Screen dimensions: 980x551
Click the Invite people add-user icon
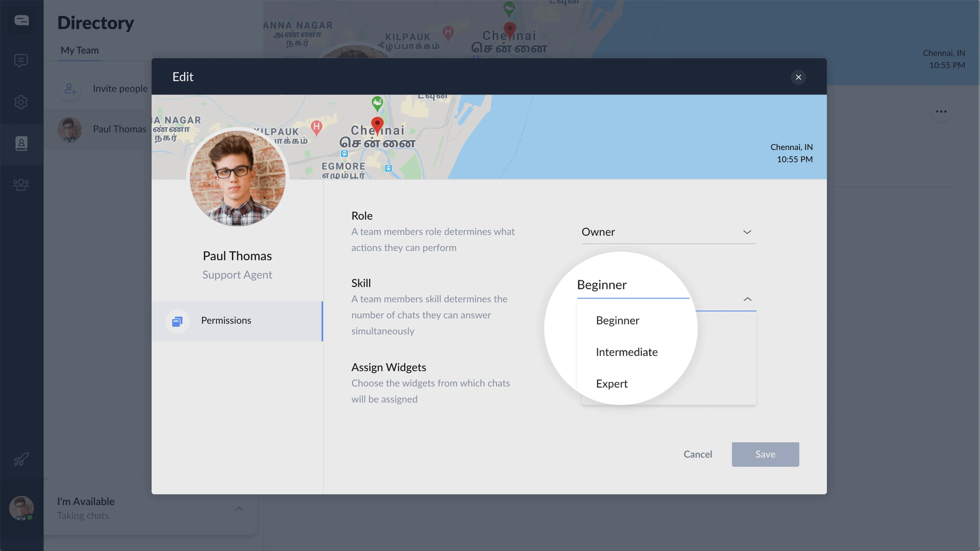[x=70, y=89]
